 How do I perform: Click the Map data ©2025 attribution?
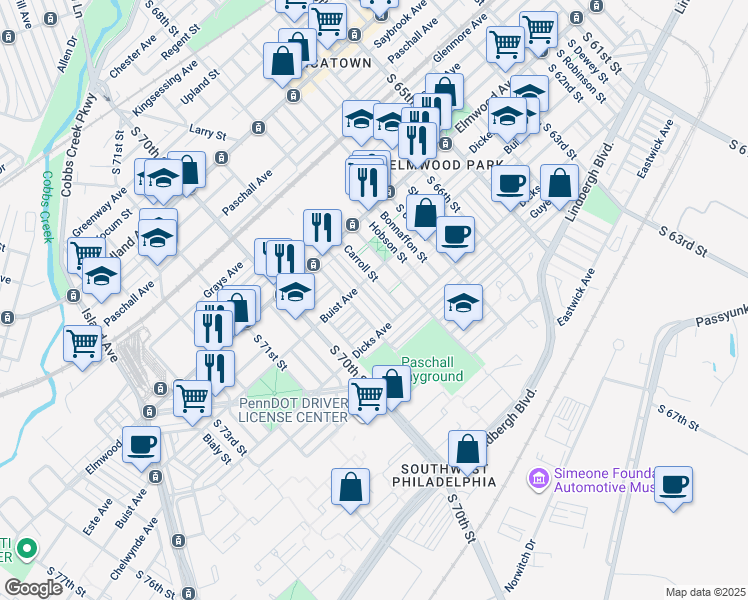706,592
